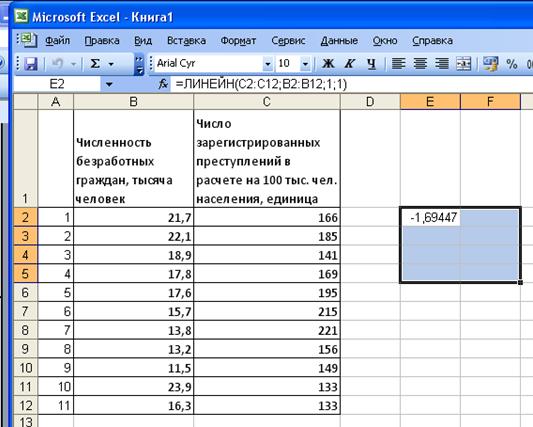Apply Percent style format

click(x=512, y=64)
